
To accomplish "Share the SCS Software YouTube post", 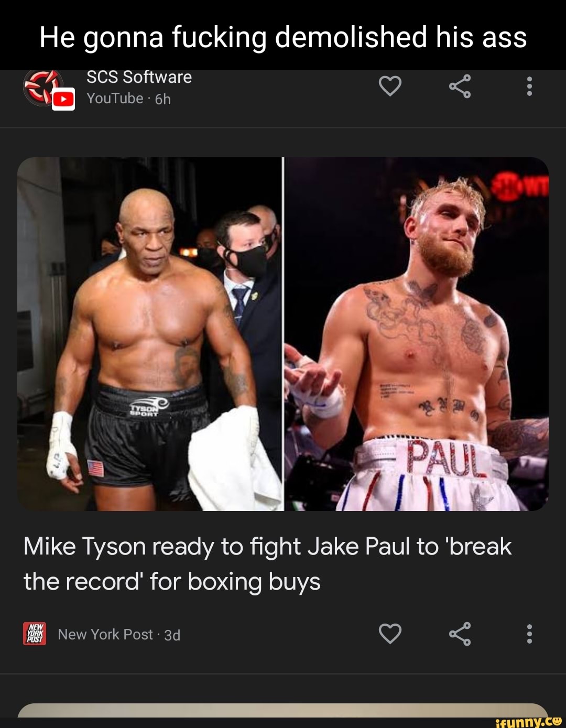I will tap(460, 86).
